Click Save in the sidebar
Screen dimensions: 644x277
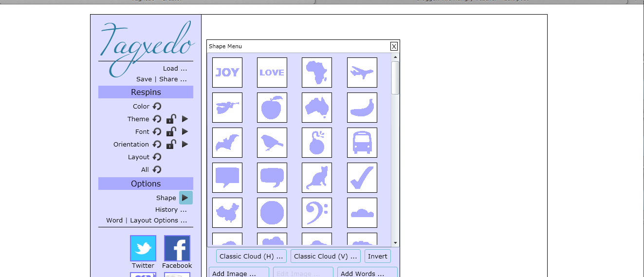[144, 79]
